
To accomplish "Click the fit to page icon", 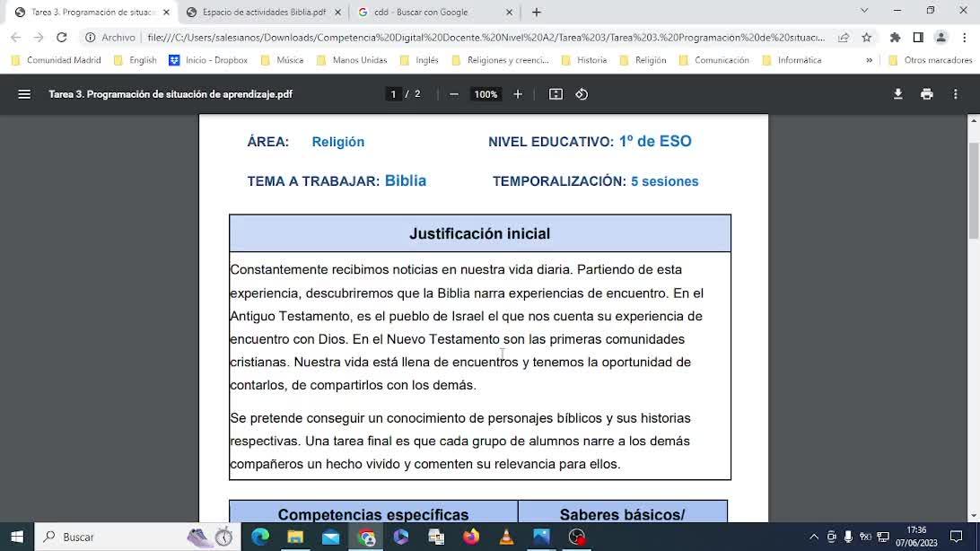I will 556,94.
